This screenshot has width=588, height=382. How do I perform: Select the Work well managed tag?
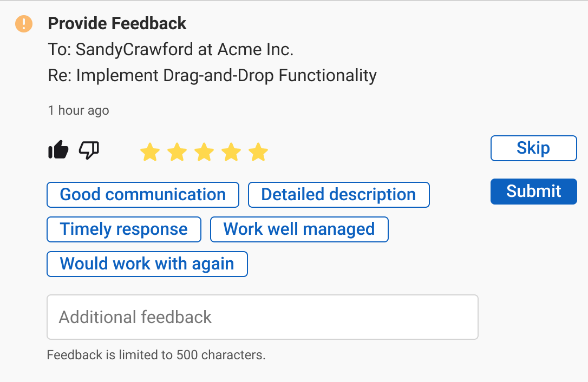[x=299, y=229]
